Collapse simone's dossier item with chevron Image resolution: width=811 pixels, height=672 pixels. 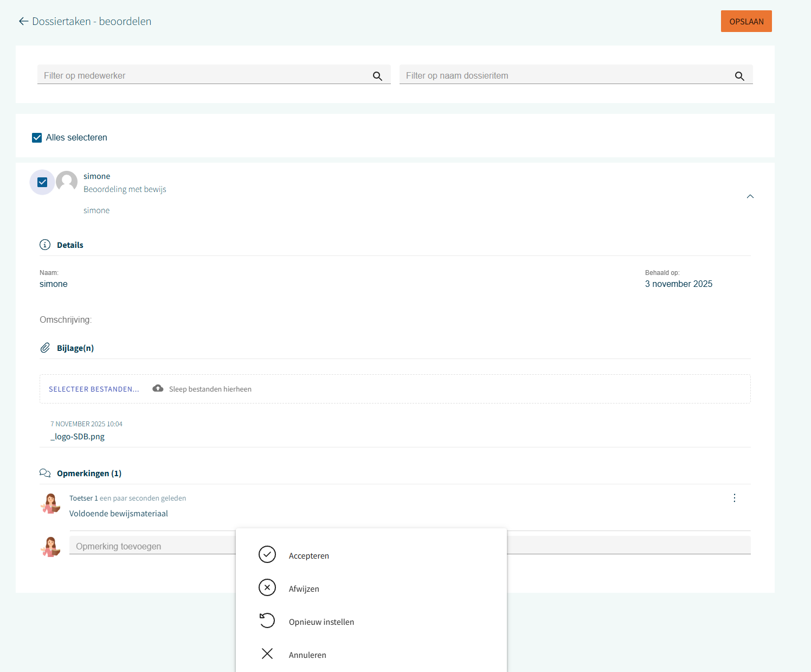point(750,196)
